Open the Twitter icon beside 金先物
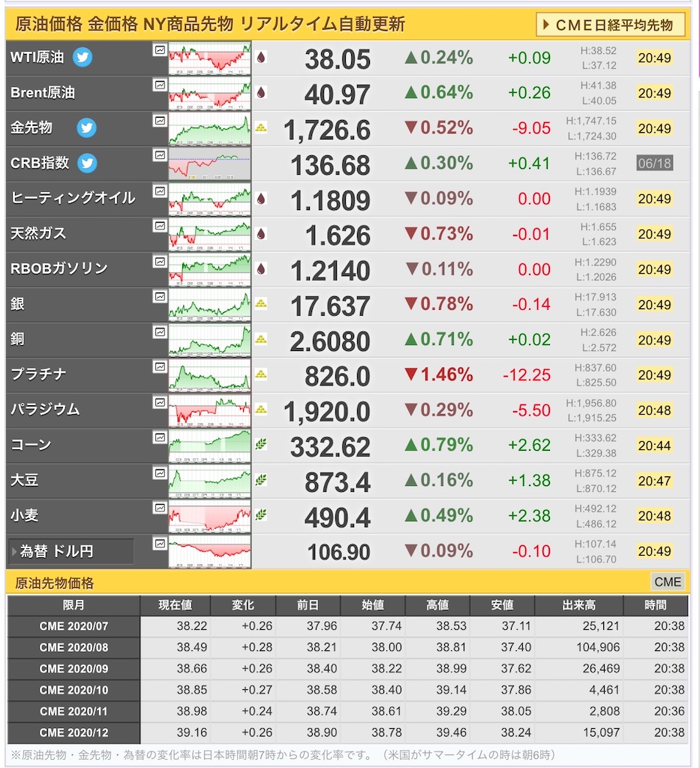 [86, 127]
